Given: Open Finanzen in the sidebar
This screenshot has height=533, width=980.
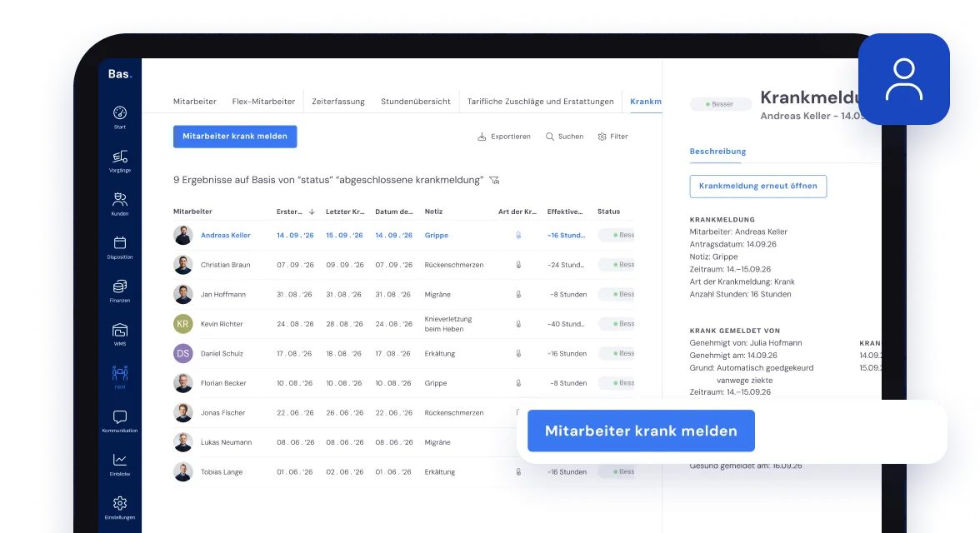Looking at the screenshot, I should 120,291.
